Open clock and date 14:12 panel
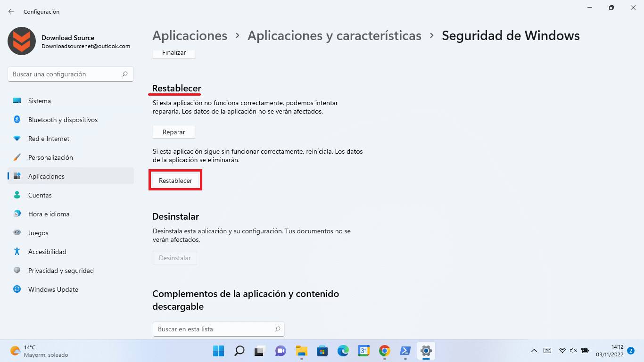This screenshot has height=362, width=644. pyautogui.click(x=610, y=351)
